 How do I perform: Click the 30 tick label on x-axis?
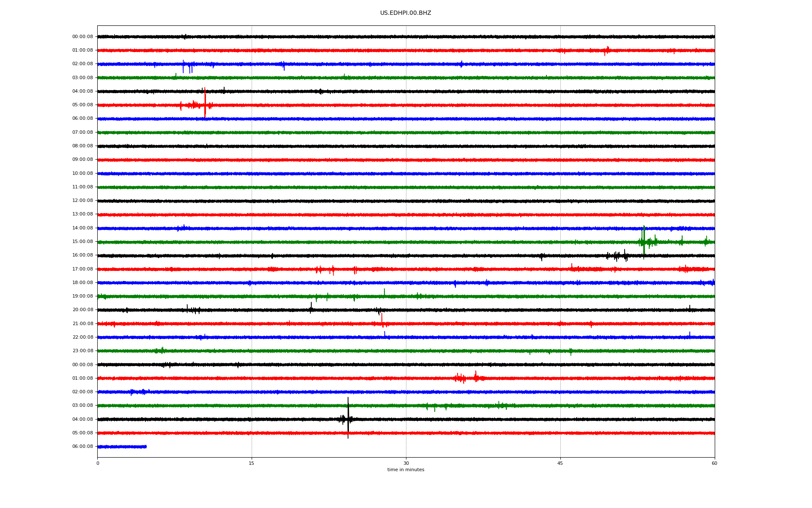click(406, 463)
